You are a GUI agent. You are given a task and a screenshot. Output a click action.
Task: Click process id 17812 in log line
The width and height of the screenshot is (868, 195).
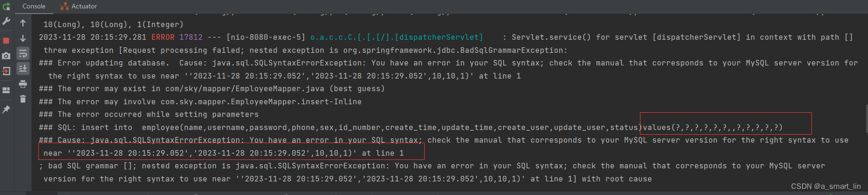click(191, 37)
